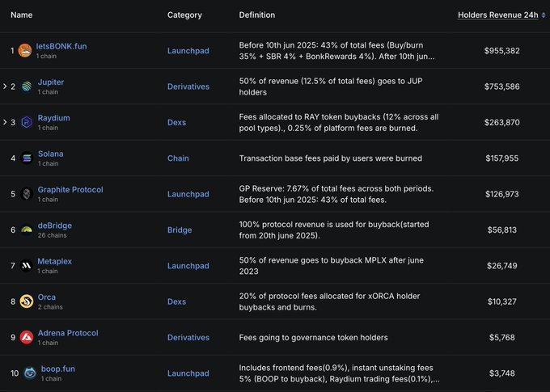Click the Orca yellow logo icon
The height and width of the screenshot is (392, 550).
click(27, 301)
